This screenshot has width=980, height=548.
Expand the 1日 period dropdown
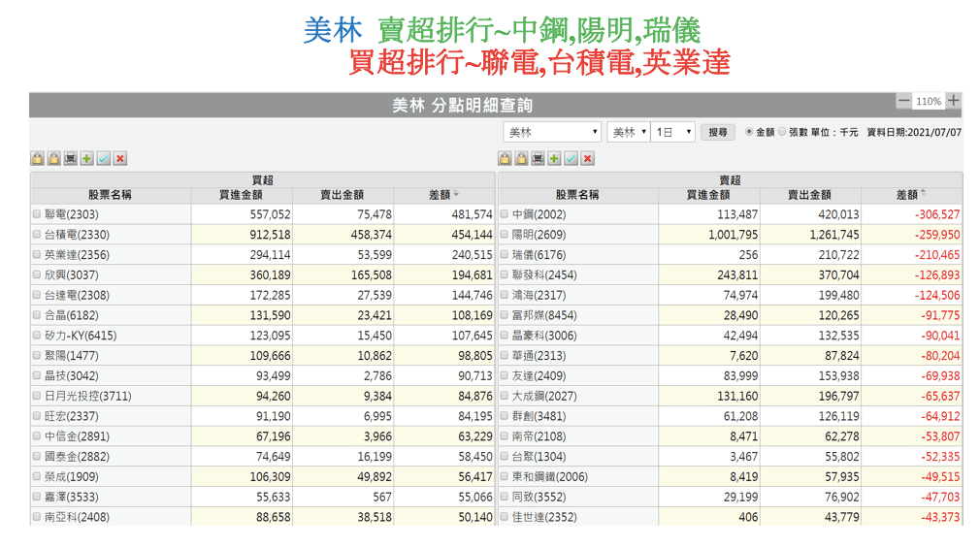673,132
